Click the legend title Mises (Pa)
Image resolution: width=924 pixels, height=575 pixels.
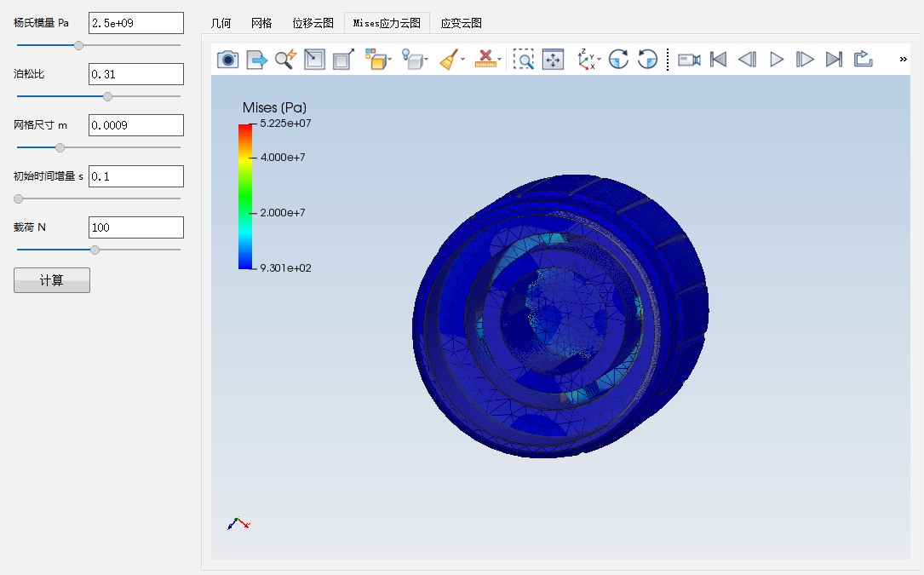274,108
